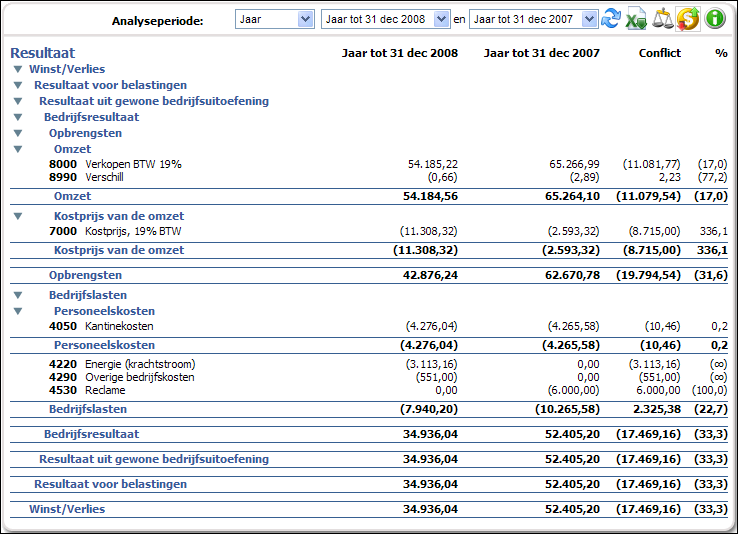Click the % column header
The height and width of the screenshot is (534, 738).
pos(721,53)
